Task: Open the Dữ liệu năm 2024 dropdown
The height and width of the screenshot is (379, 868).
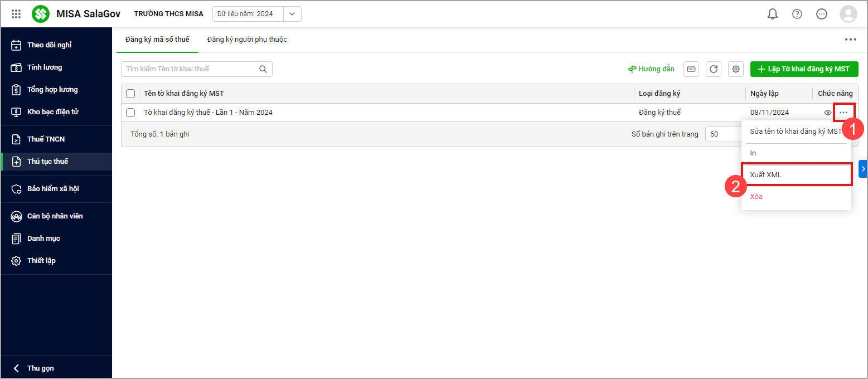Action: 292,14
